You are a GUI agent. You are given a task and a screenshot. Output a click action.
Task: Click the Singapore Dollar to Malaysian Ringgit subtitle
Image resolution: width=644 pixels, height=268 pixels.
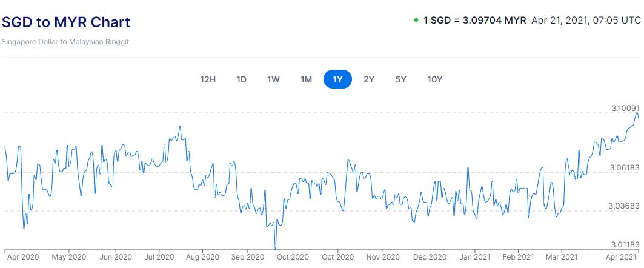click(x=65, y=42)
